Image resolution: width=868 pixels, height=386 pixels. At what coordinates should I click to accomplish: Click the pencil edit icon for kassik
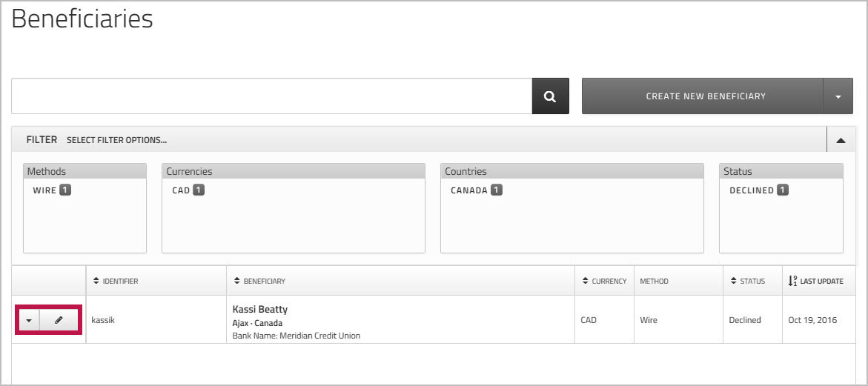(x=59, y=321)
